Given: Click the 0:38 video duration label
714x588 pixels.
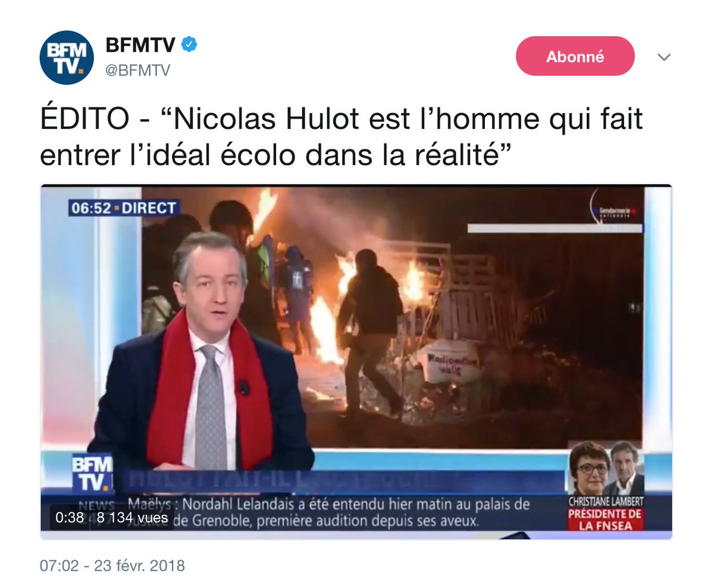Looking at the screenshot, I should pos(69,517).
